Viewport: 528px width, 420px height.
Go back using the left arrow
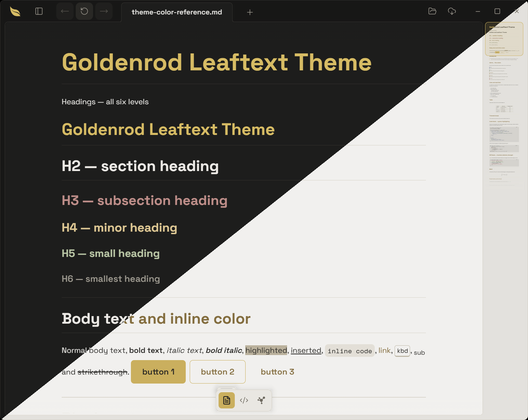(x=65, y=12)
